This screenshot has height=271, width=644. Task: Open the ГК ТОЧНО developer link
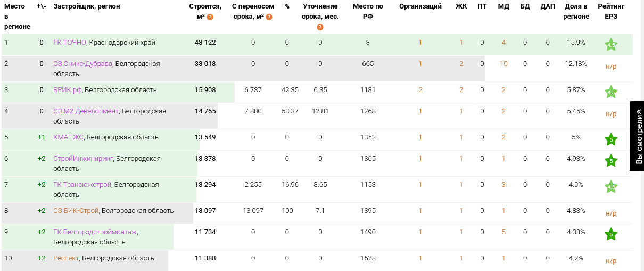(70, 43)
